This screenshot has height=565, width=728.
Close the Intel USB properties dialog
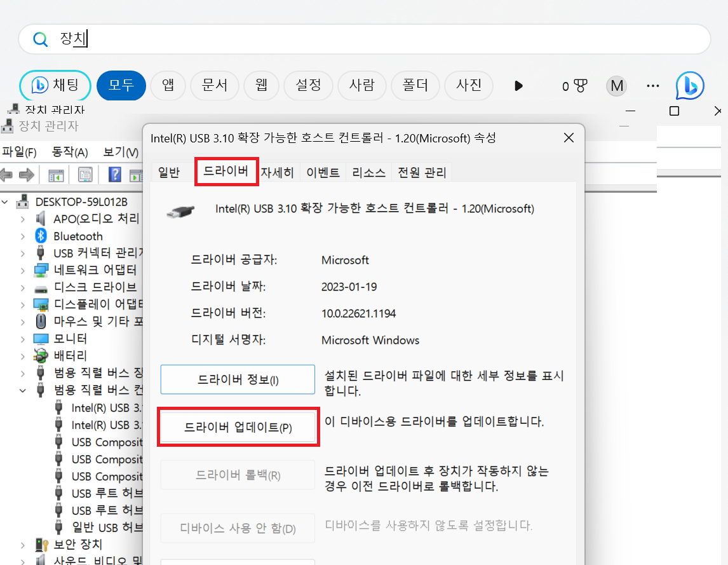point(569,138)
